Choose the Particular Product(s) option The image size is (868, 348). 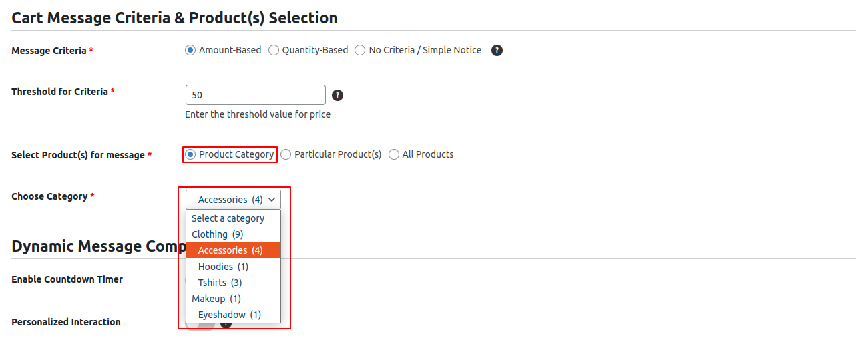click(x=286, y=154)
